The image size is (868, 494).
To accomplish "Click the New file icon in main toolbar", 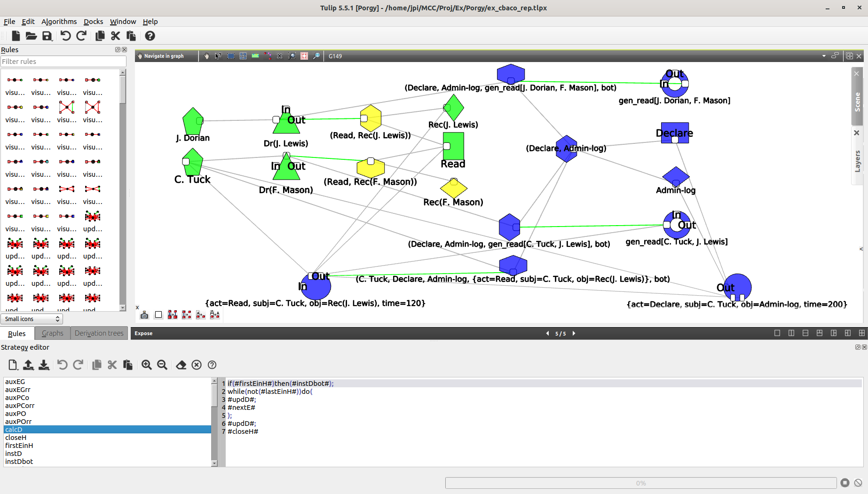I will (x=16, y=36).
